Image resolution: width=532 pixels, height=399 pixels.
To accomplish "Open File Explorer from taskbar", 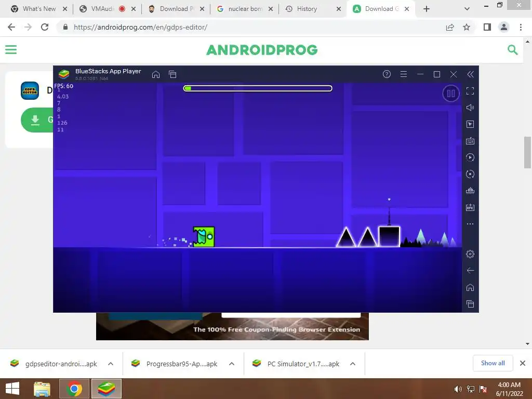I will pos(42,389).
